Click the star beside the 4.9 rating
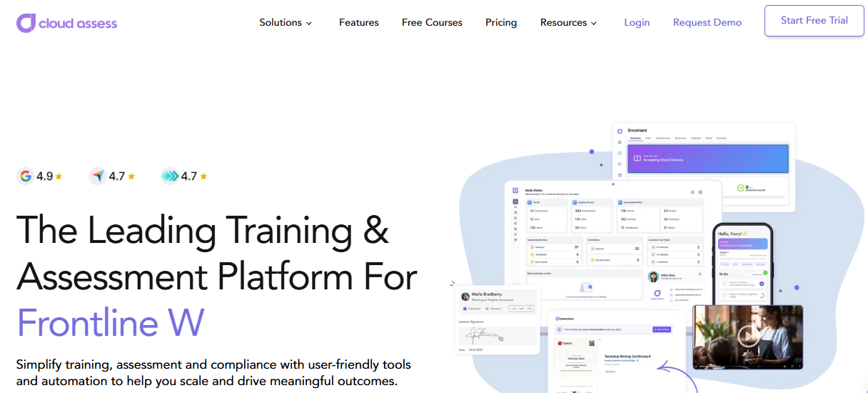868x393 pixels. click(59, 176)
